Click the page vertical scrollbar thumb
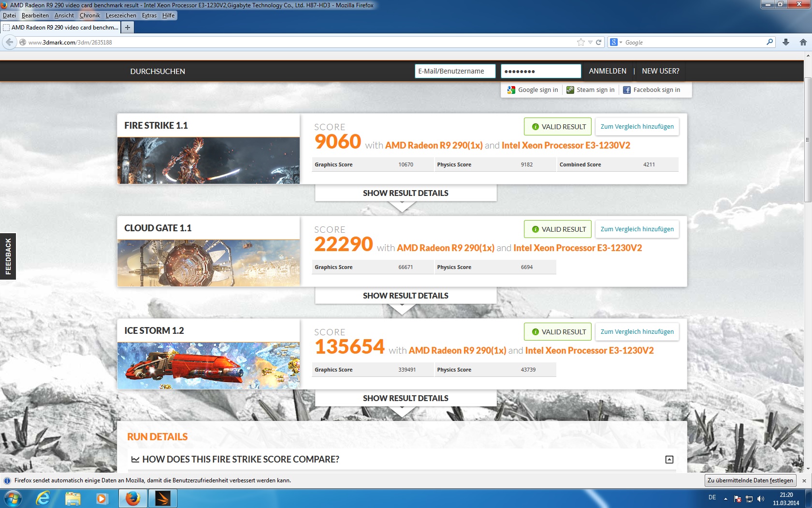Screen dimensions: 812x508 [x=808, y=140]
